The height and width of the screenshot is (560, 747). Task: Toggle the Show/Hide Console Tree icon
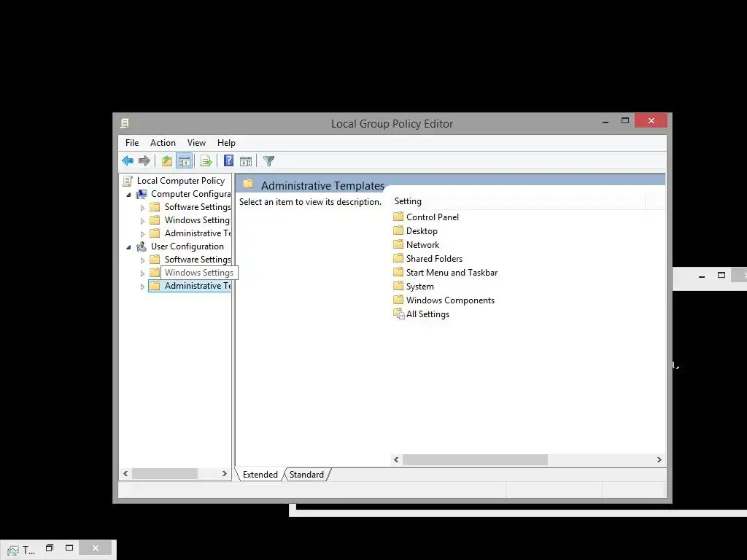point(184,161)
